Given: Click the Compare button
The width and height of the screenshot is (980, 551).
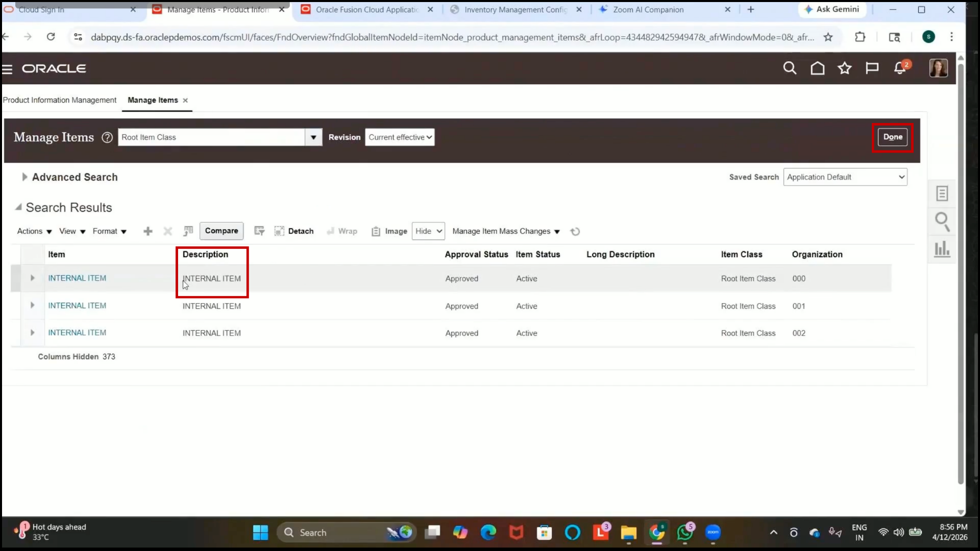Looking at the screenshot, I should 222,231.
